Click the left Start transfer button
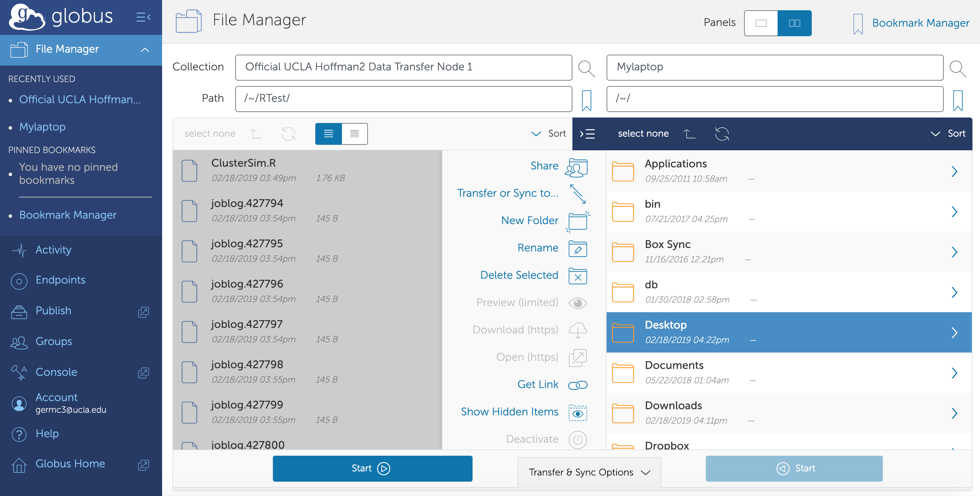The height and width of the screenshot is (496, 980). tap(372, 469)
